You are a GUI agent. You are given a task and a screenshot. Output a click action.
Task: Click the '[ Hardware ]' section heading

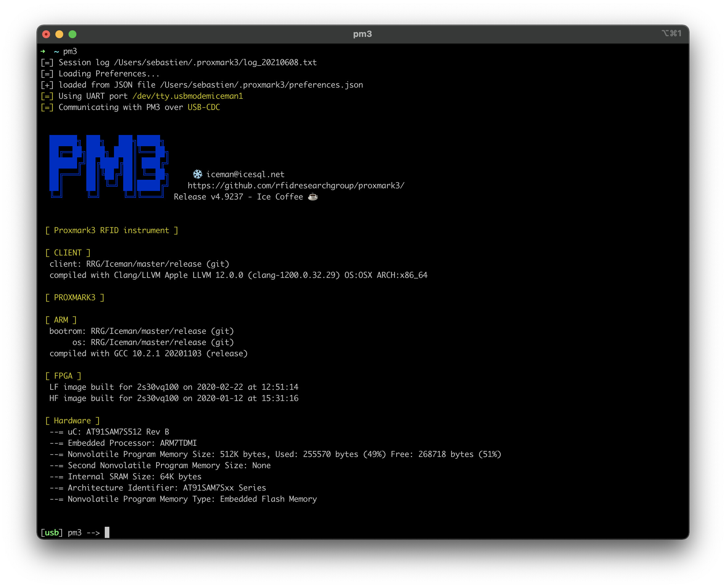[72, 421]
